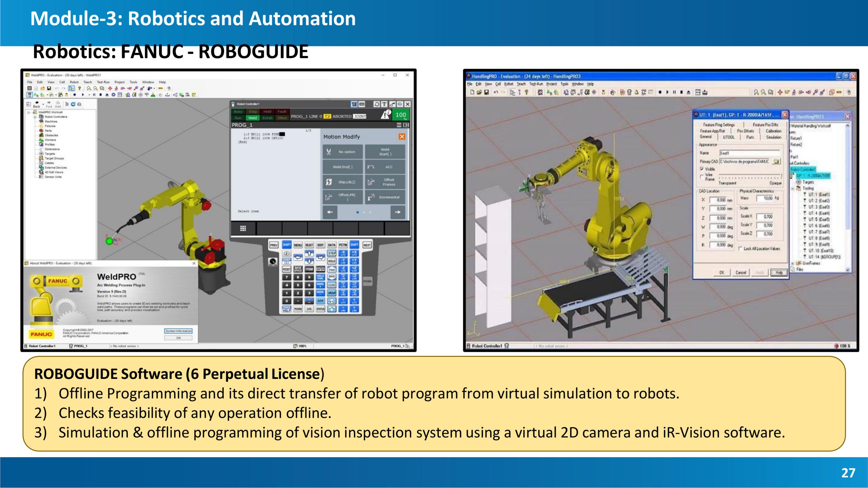Click the Name input field showing Eoat1
868x488 pixels.
(x=749, y=153)
